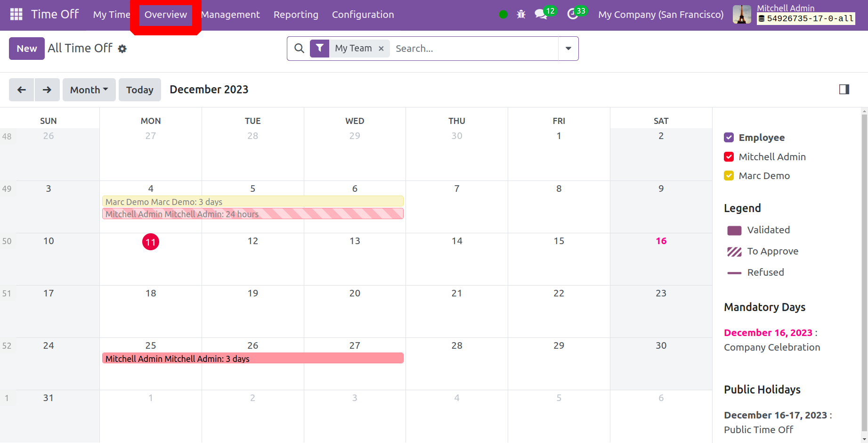Click the debug bug icon
Screen dimensions: 868x443
point(521,15)
